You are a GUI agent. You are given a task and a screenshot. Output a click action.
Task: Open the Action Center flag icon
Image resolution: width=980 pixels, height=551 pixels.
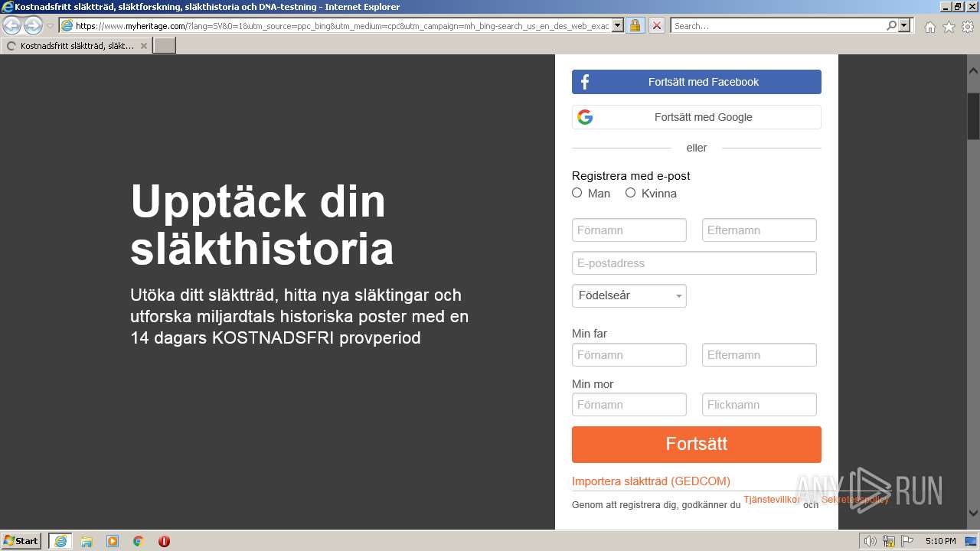tap(907, 541)
